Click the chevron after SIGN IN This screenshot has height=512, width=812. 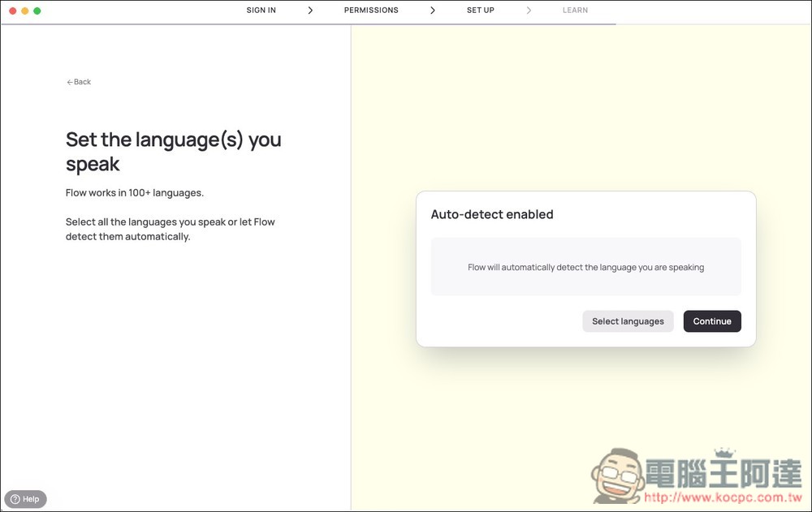click(310, 11)
